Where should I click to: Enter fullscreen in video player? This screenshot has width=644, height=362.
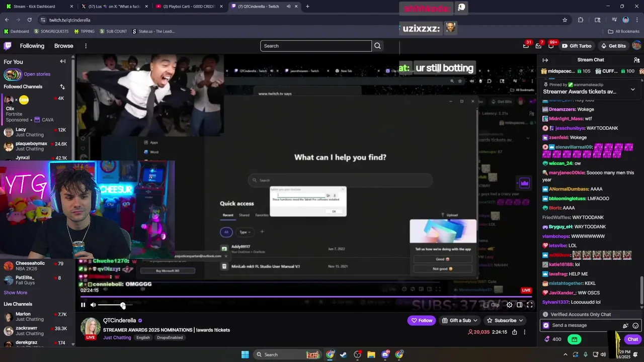(530, 305)
